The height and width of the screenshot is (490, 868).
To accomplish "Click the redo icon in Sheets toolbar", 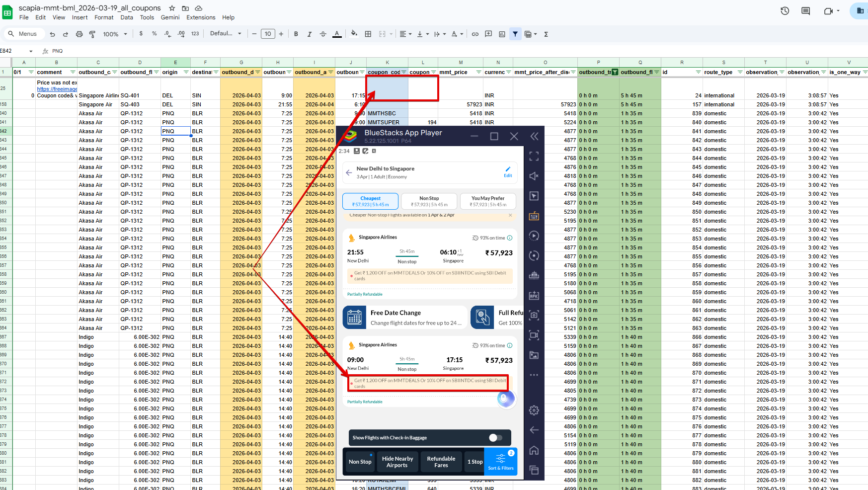I will 66,34.
